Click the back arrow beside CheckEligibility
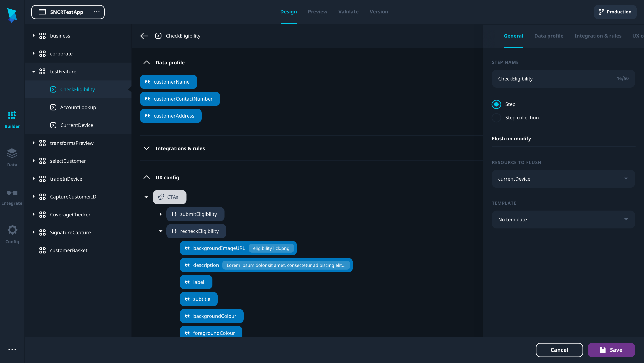This screenshot has height=363, width=644. [x=144, y=36]
